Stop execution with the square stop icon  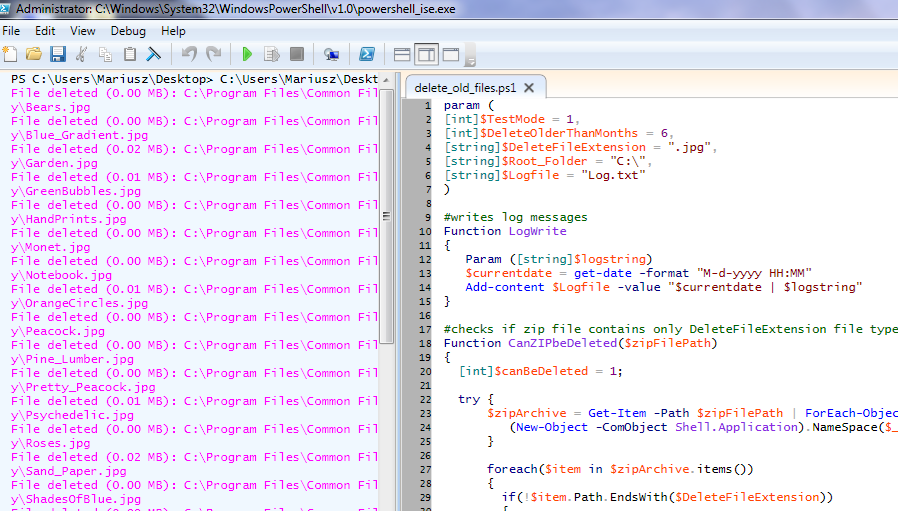(x=297, y=54)
